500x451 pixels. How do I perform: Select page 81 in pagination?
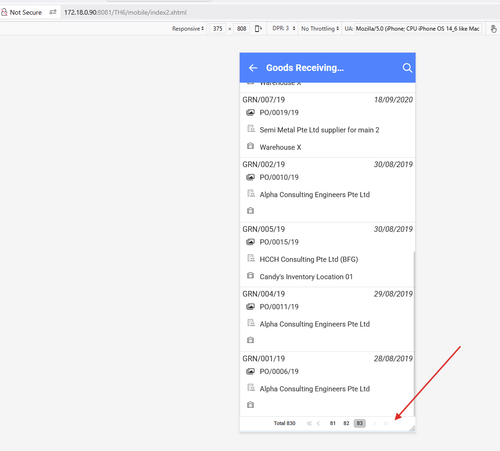(x=333, y=423)
